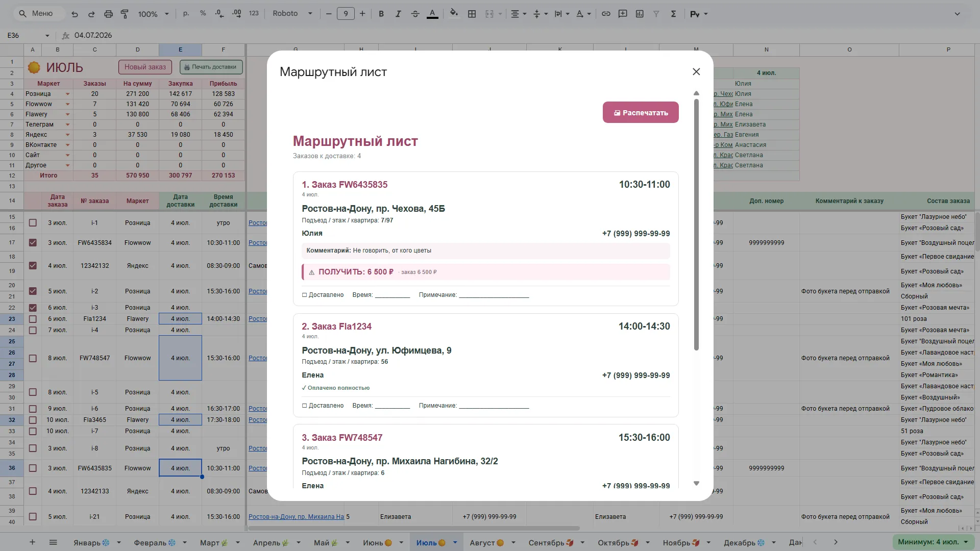Click the Печать доставки button
The height and width of the screenshot is (551, 980).
pyautogui.click(x=211, y=67)
